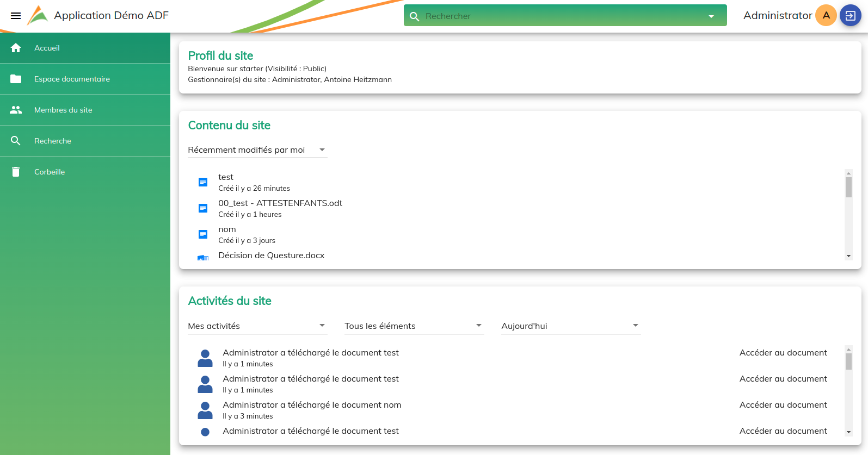
Task: Click the Activités du site scrollbar up arrow
Action: 848,350
